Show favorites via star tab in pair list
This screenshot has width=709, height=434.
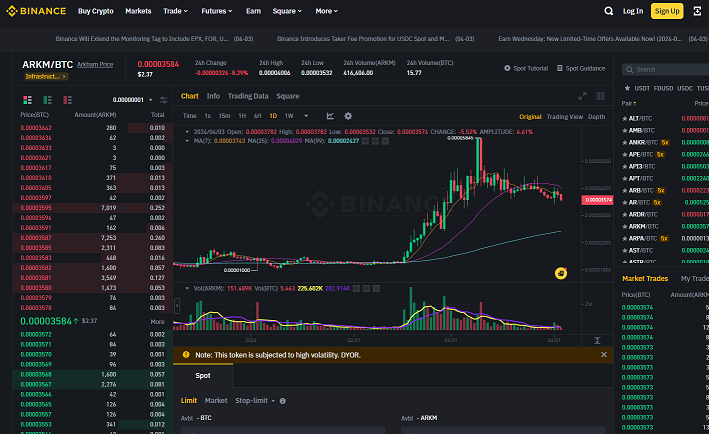pyautogui.click(x=627, y=88)
